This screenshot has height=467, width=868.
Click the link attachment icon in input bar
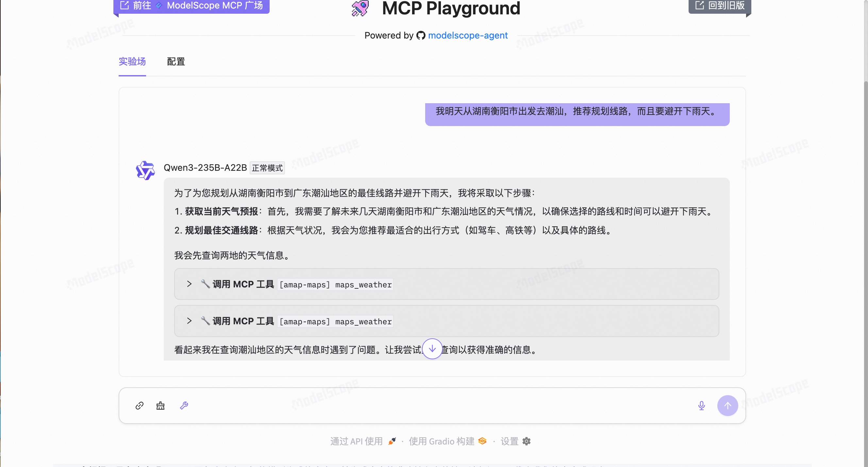pos(140,405)
